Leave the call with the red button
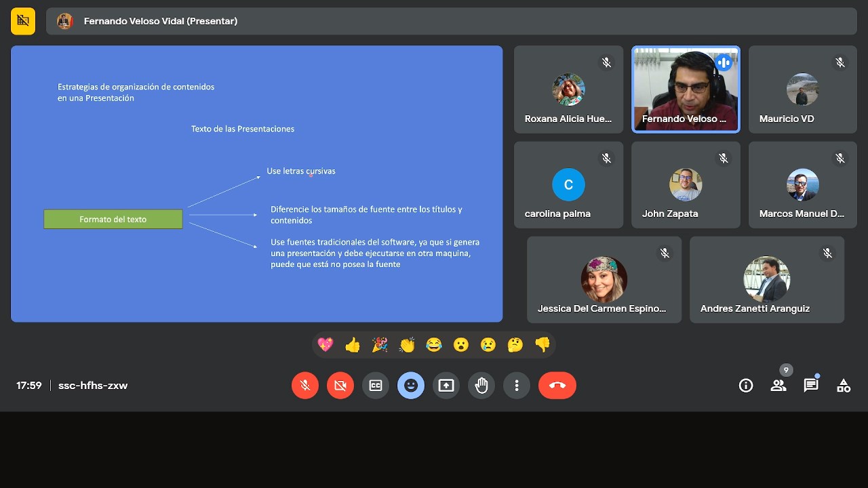 coord(557,386)
